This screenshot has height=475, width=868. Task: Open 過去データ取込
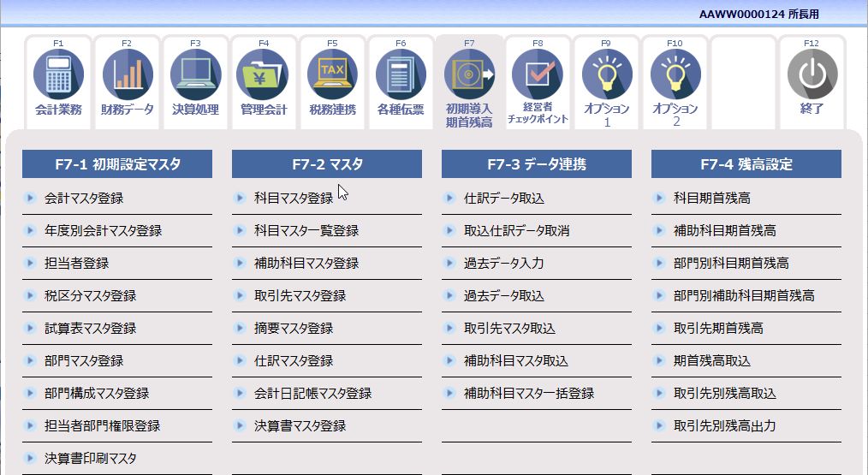pyautogui.click(x=504, y=295)
